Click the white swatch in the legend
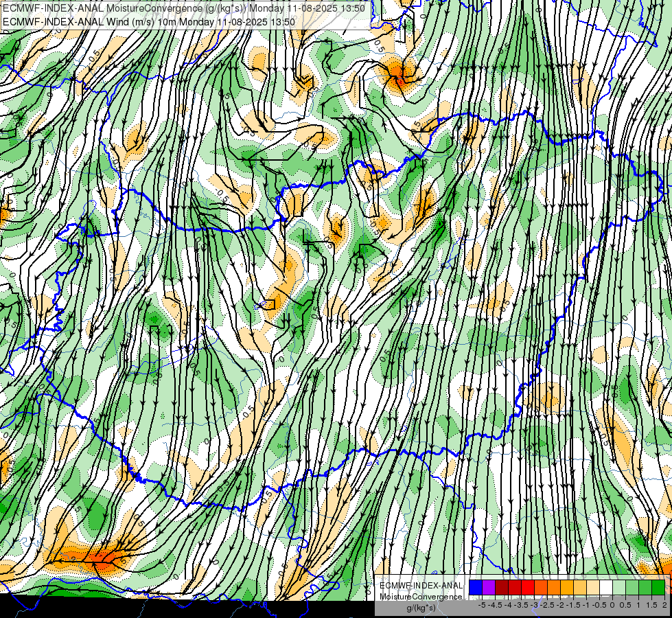The width and height of the screenshot is (672, 618). (x=606, y=587)
